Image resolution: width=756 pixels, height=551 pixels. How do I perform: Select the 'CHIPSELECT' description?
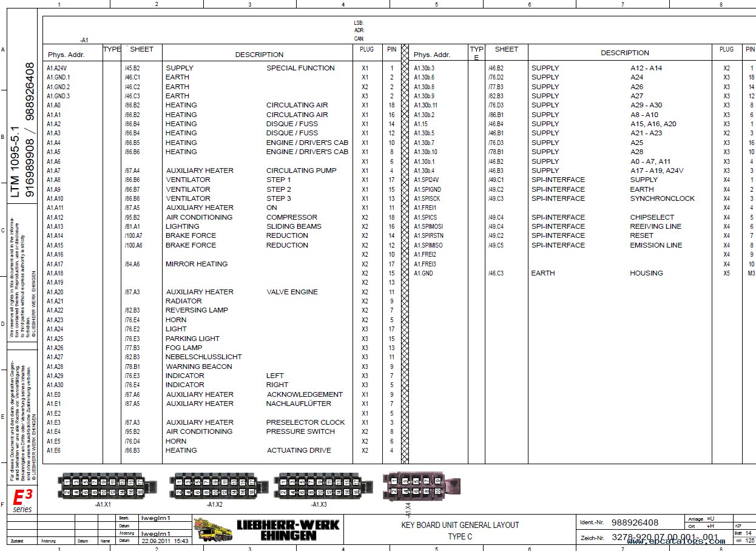point(652,217)
